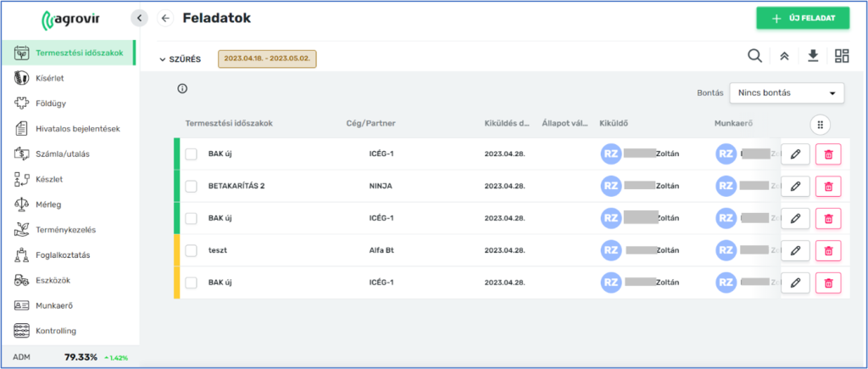The image size is (868, 369).
Task: Open the column settings dots icon
Action: (x=820, y=125)
